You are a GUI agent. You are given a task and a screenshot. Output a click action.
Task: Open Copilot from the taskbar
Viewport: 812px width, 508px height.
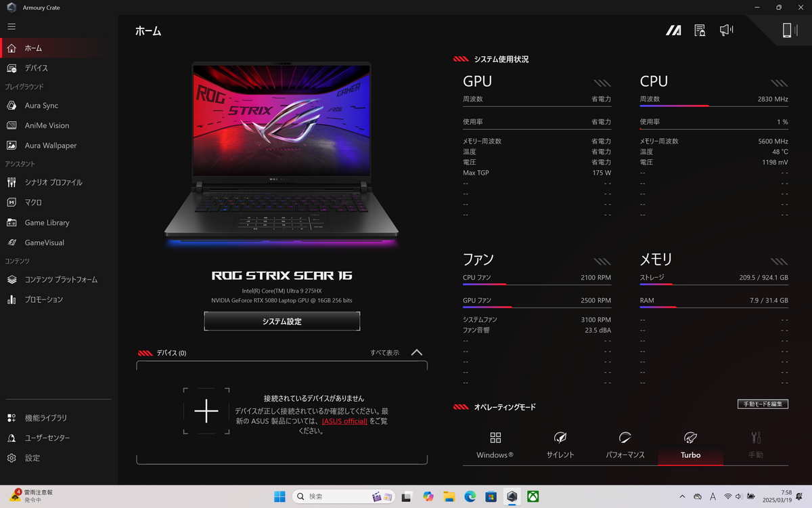tap(428, 496)
